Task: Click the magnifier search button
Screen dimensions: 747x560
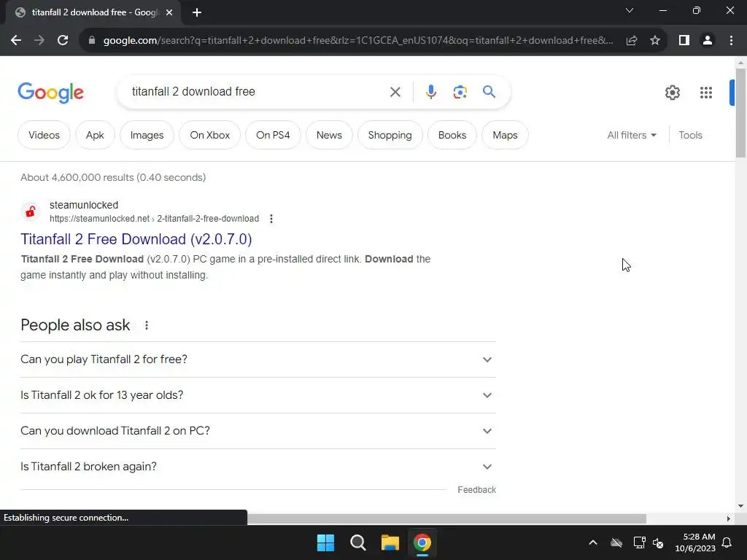Action: pyautogui.click(x=489, y=92)
